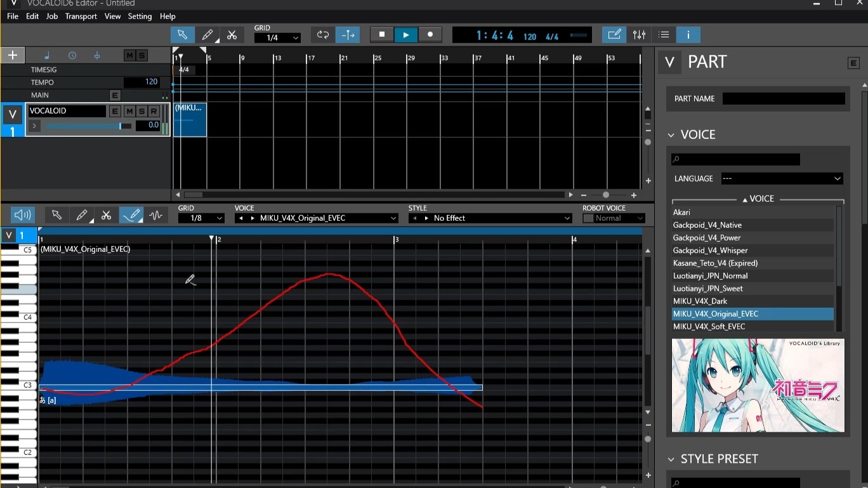868x488 pixels.
Task: Select MIKU_V4X_Soft_EVEC voice
Action: pyautogui.click(x=753, y=327)
